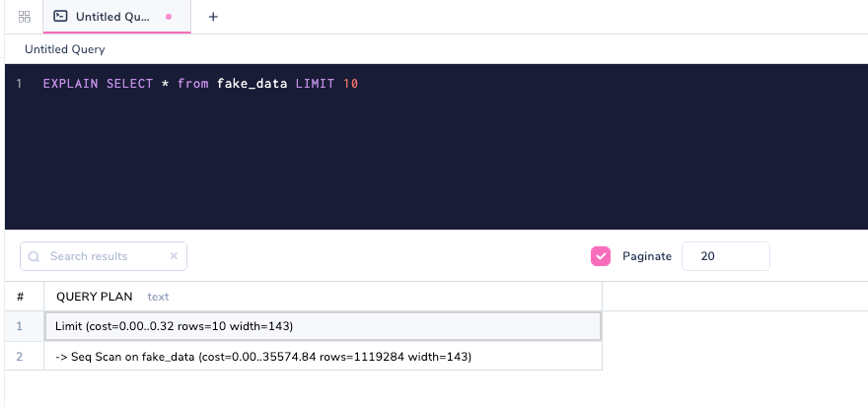Click the magnifier icon in Search results
The width and height of the screenshot is (868, 407).
[x=35, y=256]
